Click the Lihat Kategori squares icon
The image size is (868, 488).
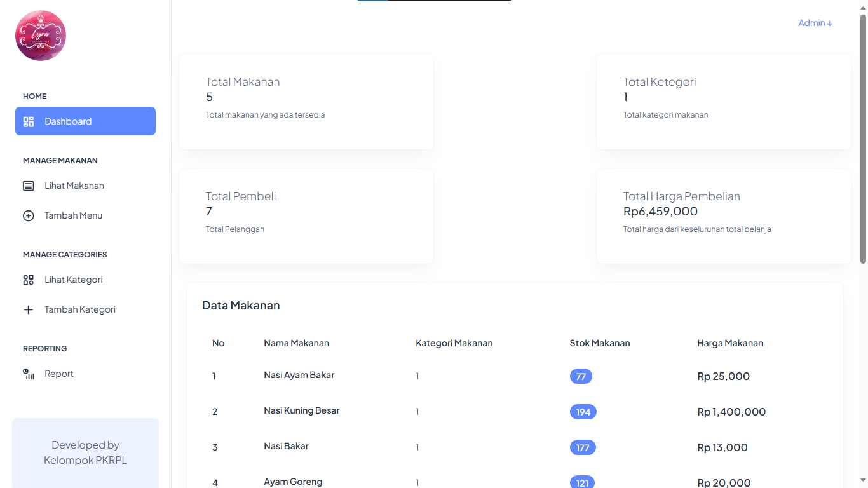click(x=29, y=280)
